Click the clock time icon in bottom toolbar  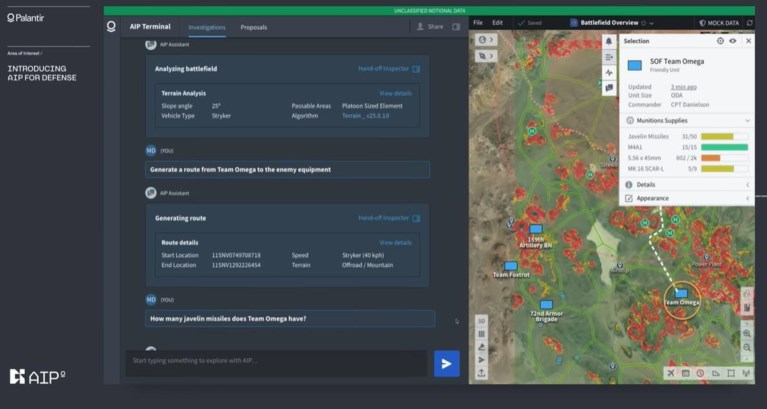pos(700,373)
